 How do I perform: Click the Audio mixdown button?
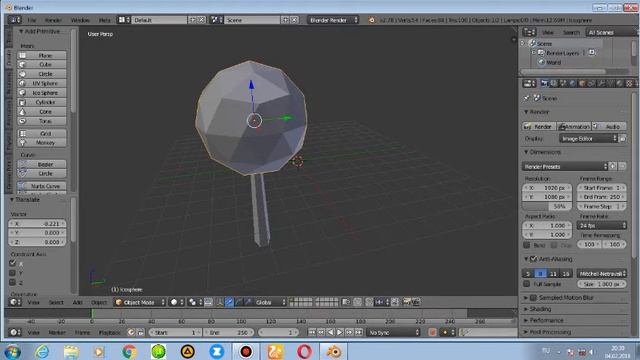[609, 127]
